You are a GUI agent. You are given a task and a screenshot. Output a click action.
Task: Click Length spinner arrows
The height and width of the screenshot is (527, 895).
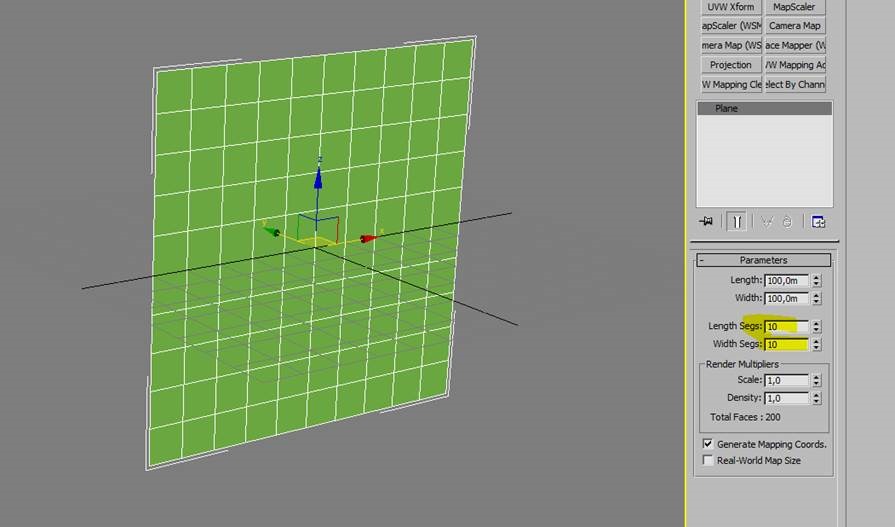(x=816, y=281)
